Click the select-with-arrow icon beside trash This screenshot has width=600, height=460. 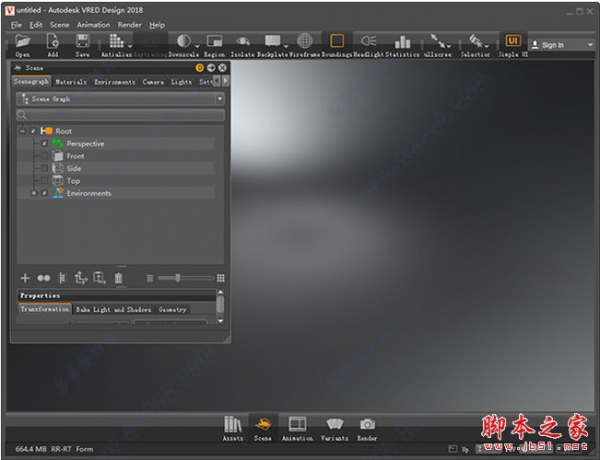(99, 278)
